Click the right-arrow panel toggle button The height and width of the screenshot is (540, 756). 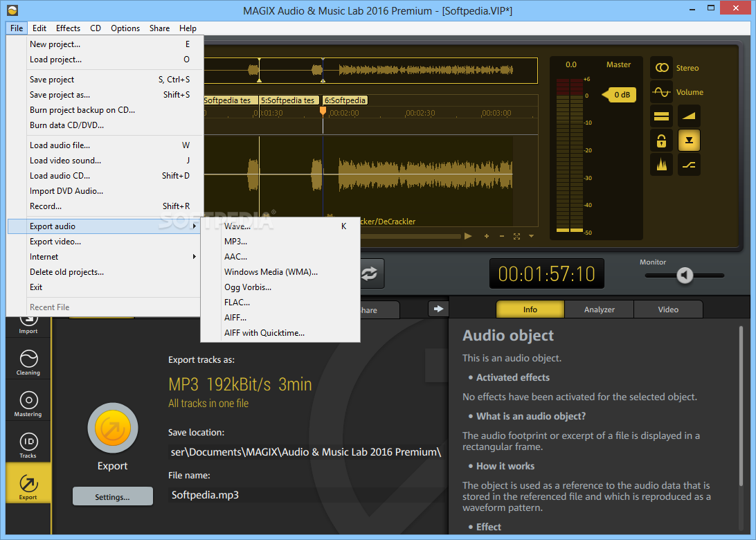(438, 309)
